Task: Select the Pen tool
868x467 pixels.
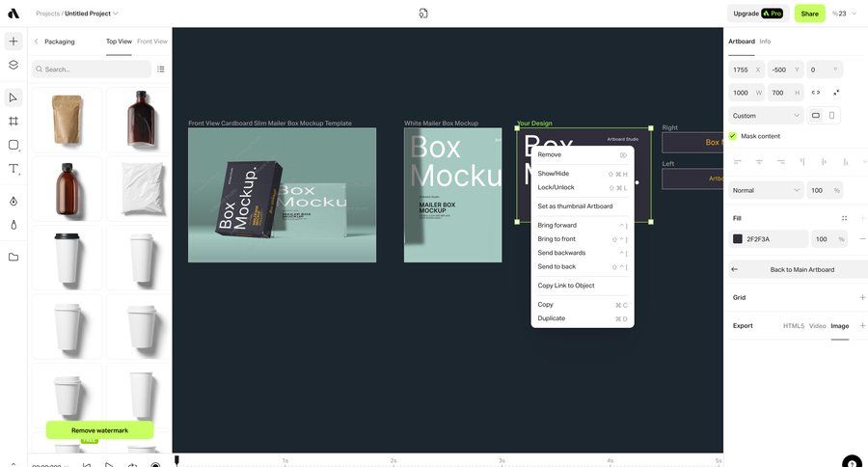Action: 14,201
